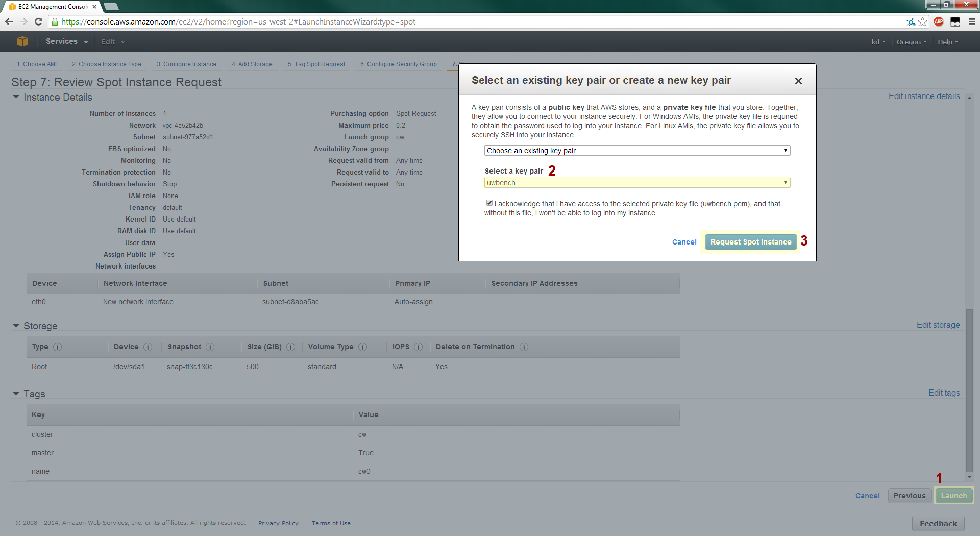This screenshot has height=536, width=980.
Task: Click the Edit storage link
Action: pyautogui.click(x=938, y=325)
